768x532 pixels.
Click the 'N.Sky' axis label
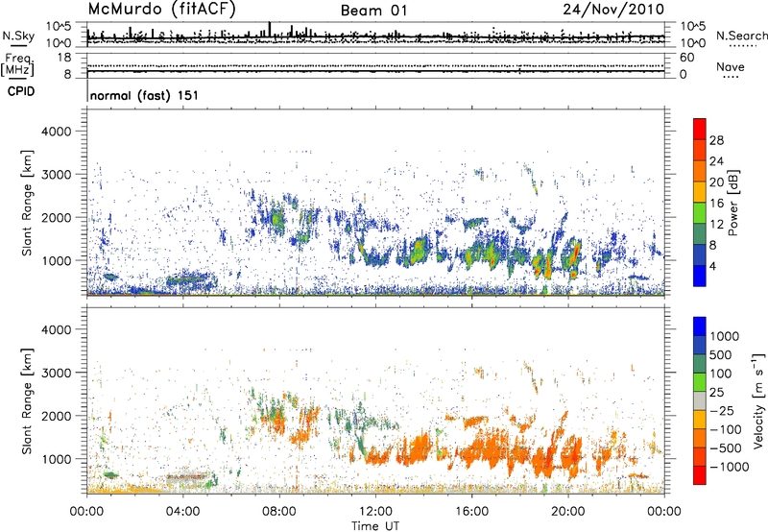pos(18,36)
